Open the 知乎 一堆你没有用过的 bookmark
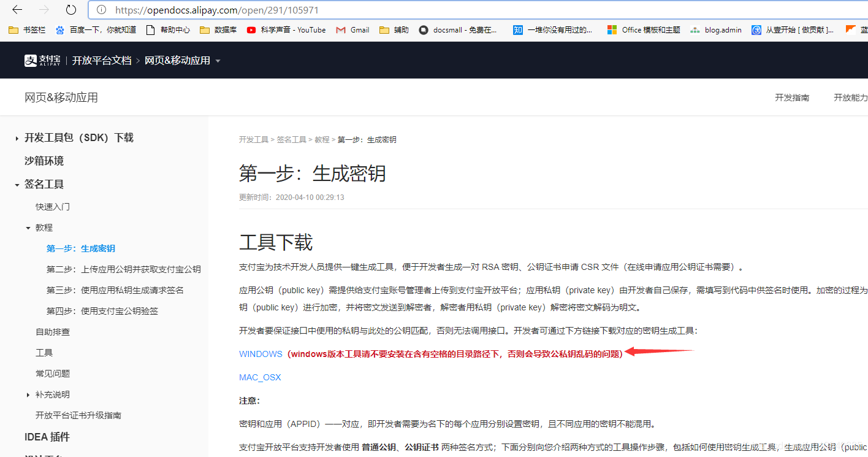The width and height of the screenshot is (868, 457). (553, 29)
